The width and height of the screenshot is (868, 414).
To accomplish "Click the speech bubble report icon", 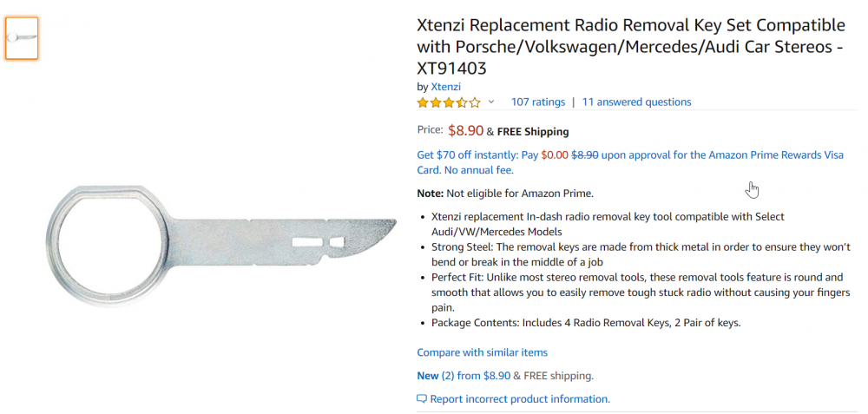I will [422, 399].
